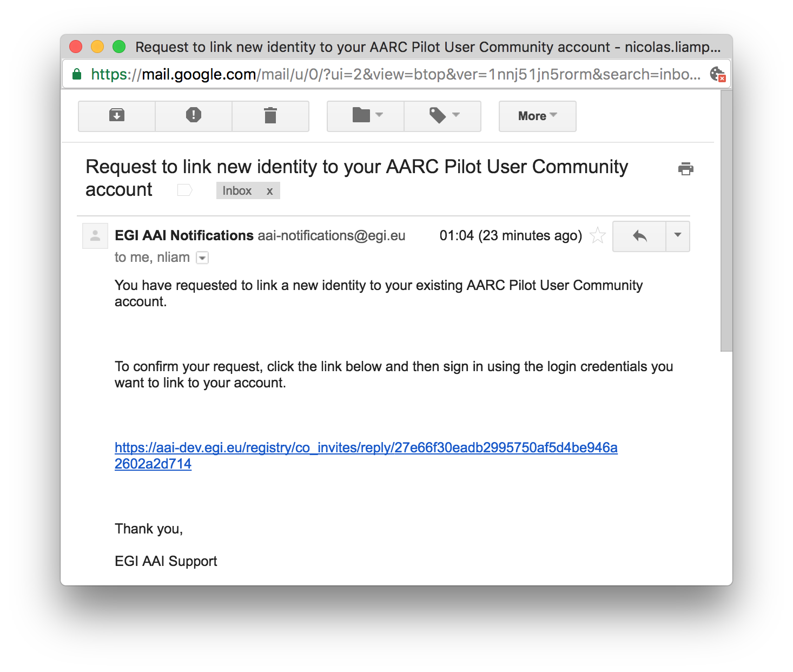Reply with the reply arrow button
The width and height of the screenshot is (793, 672).
(x=639, y=236)
